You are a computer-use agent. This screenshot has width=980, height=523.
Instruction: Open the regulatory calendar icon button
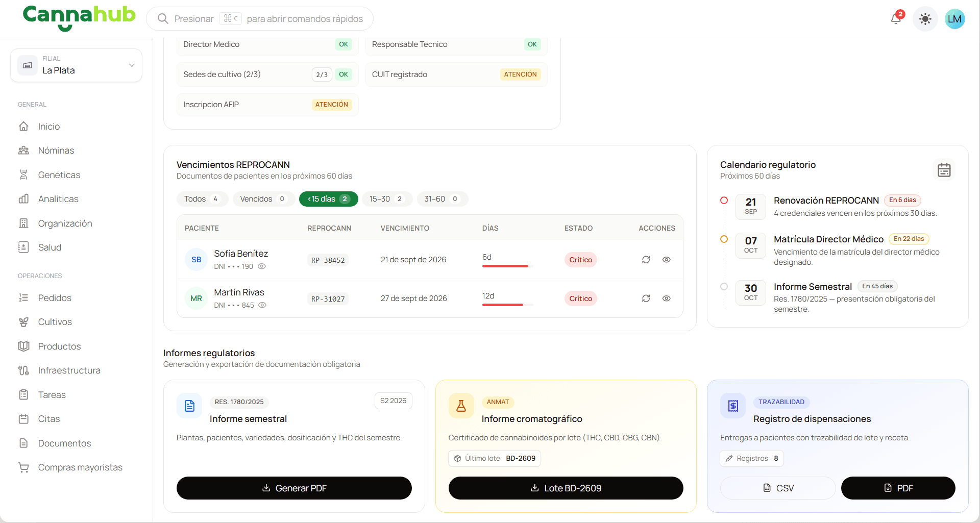click(x=944, y=170)
